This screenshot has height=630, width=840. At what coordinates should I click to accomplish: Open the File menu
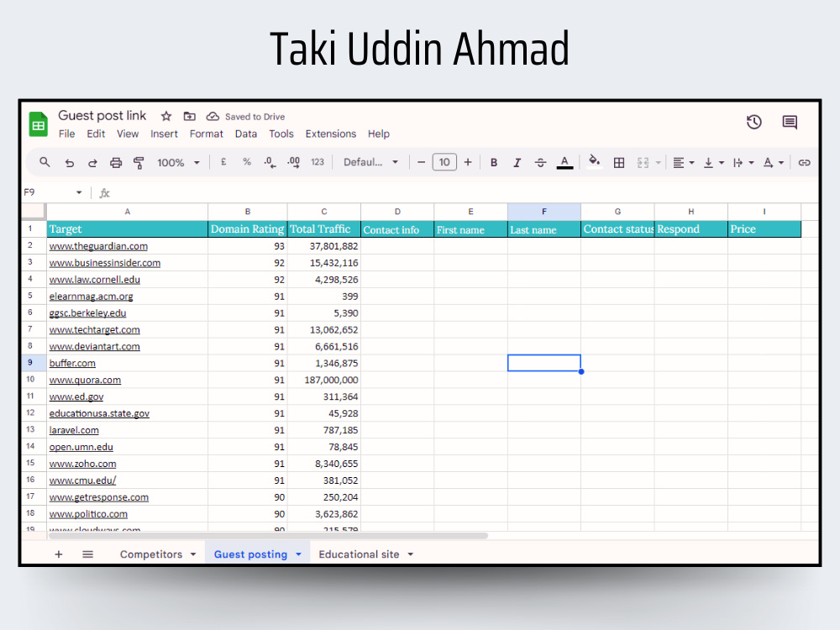tap(66, 134)
